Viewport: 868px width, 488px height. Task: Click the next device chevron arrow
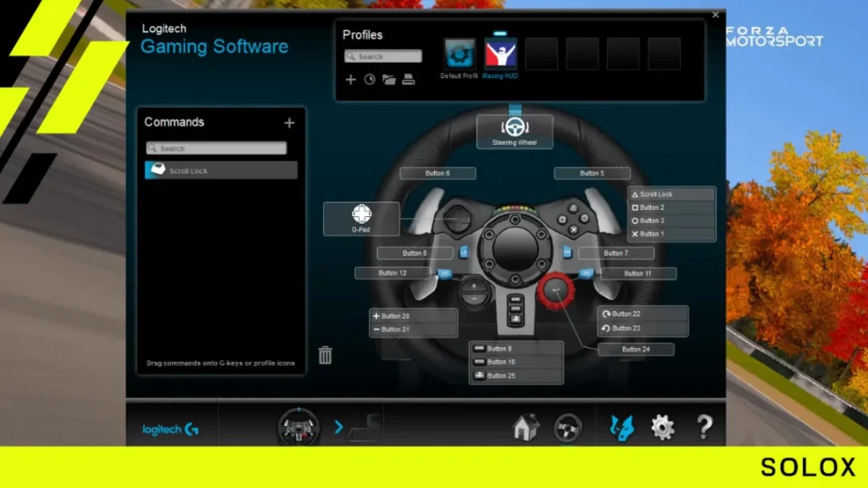(x=338, y=427)
